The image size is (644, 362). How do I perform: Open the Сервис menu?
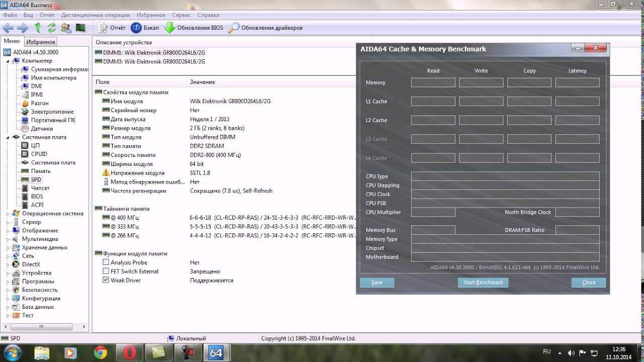(x=181, y=15)
